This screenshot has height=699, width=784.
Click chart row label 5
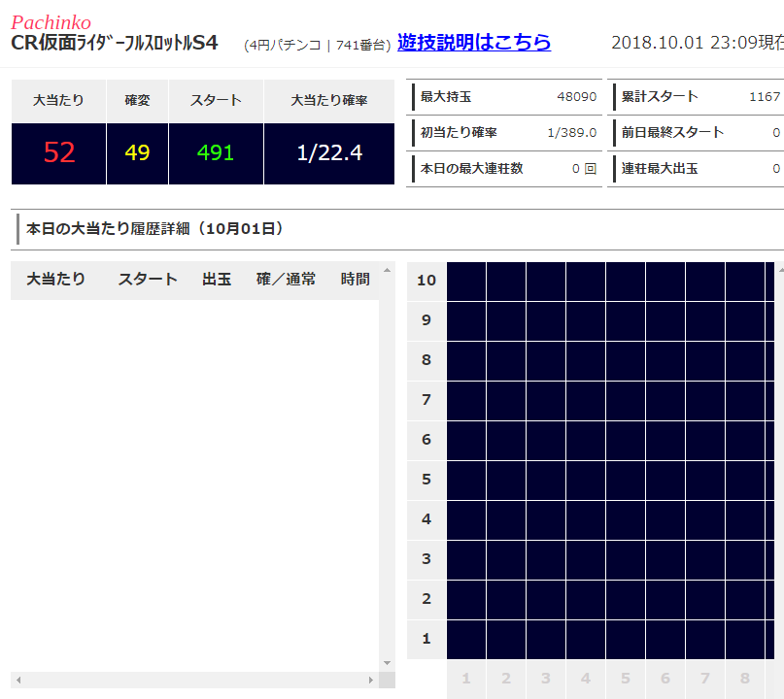point(426,480)
